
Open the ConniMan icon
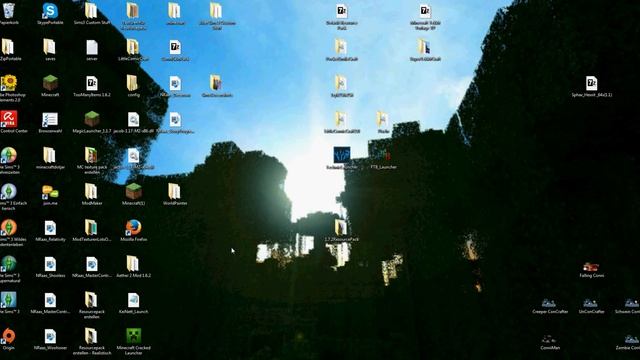(549, 339)
